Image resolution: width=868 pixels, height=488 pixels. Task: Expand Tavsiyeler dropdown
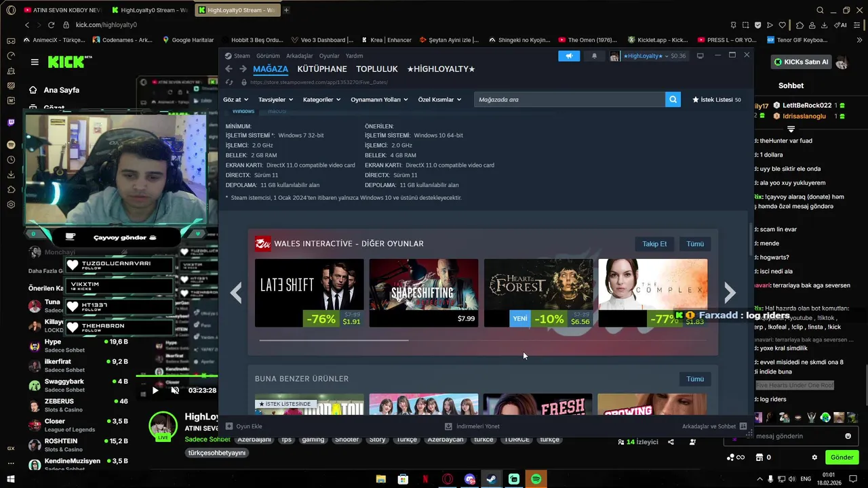coord(275,100)
